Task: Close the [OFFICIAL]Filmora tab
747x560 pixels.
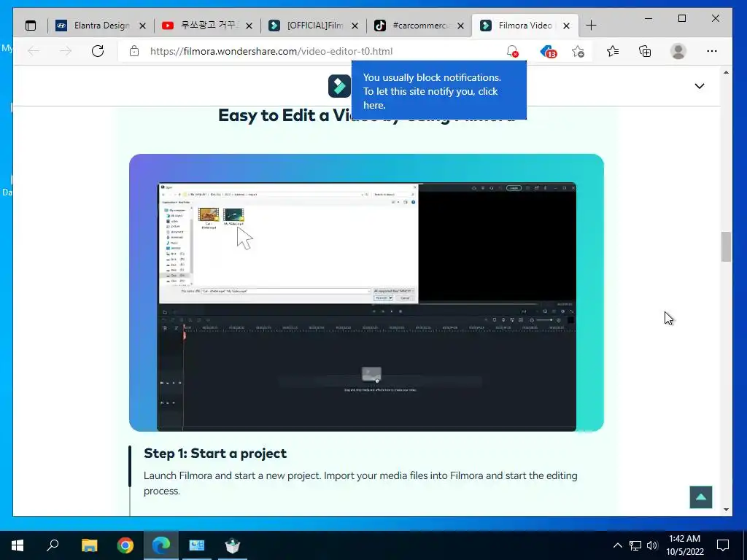Action: coord(355,26)
